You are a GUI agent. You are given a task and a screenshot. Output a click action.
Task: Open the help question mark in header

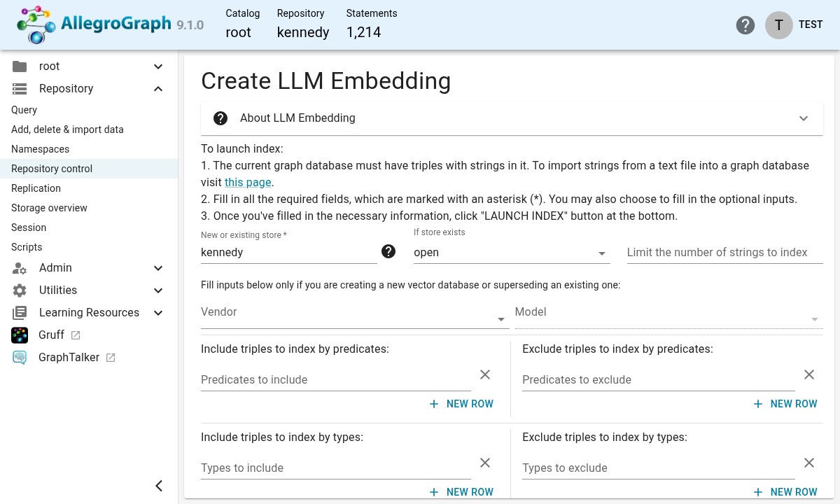pyautogui.click(x=745, y=25)
